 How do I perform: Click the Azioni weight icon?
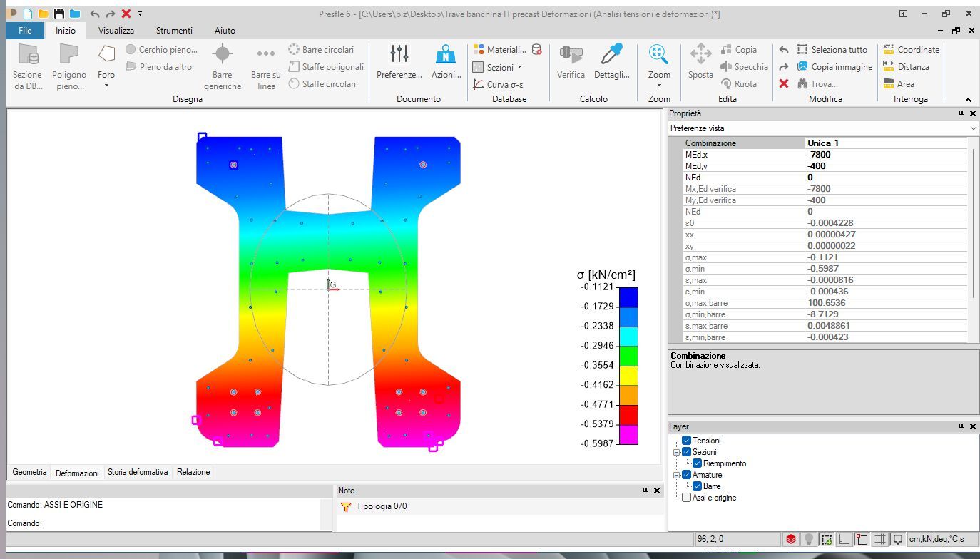coord(446,55)
